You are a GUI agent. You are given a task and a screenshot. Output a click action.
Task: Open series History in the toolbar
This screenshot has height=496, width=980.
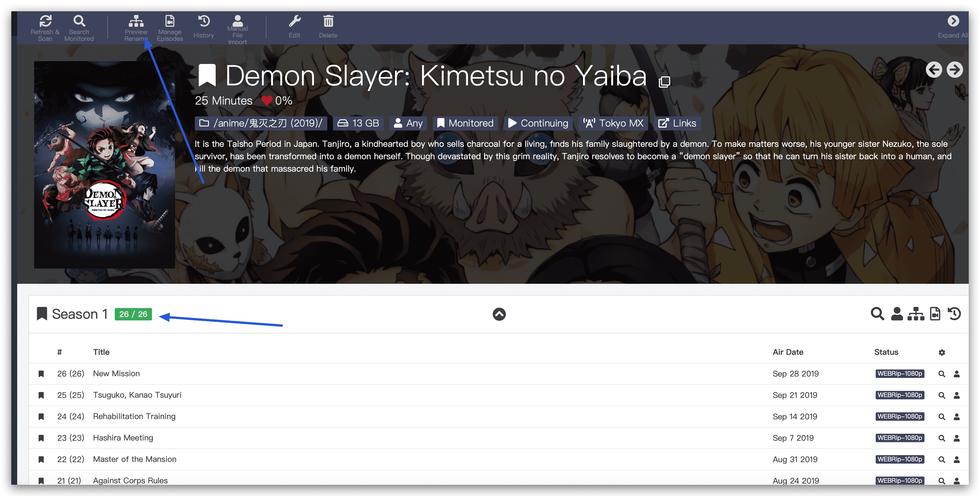[x=204, y=26]
